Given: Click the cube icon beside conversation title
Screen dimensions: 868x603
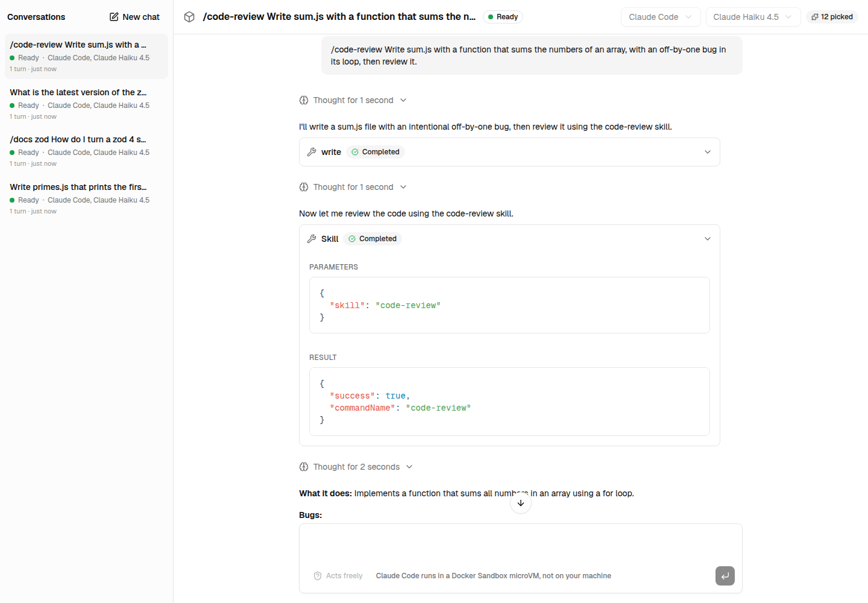Looking at the screenshot, I should tap(189, 17).
